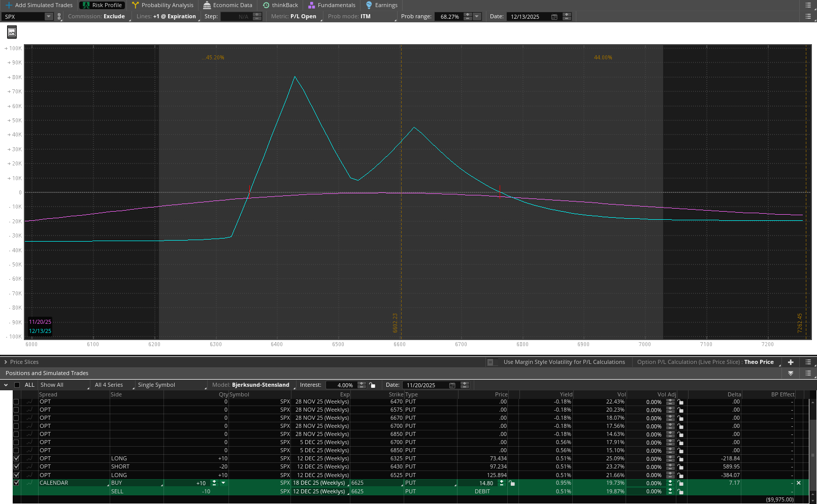
Task: Open the chart image icon at top-left of graph
Action: 12,32
